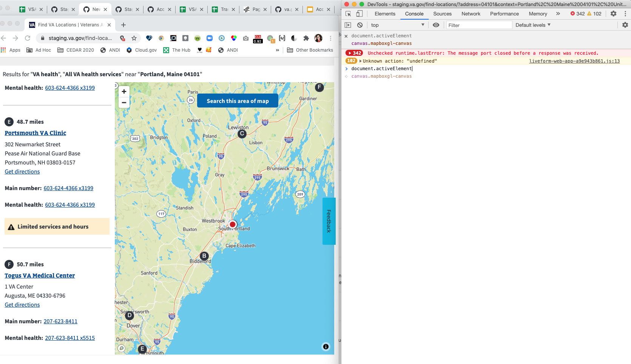Clear the console log
631x364 pixels.
(360, 25)
